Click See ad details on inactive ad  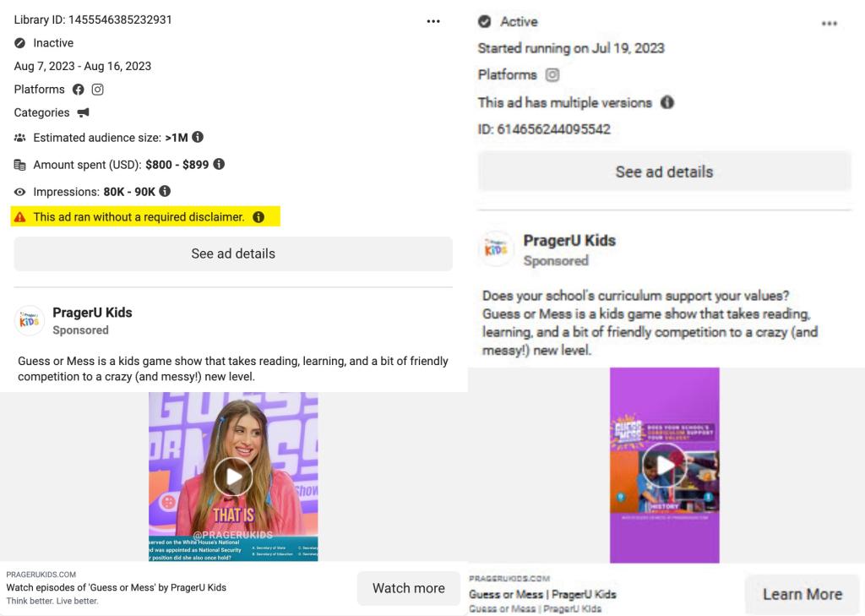pyautogui.click(x=233, y=253)
